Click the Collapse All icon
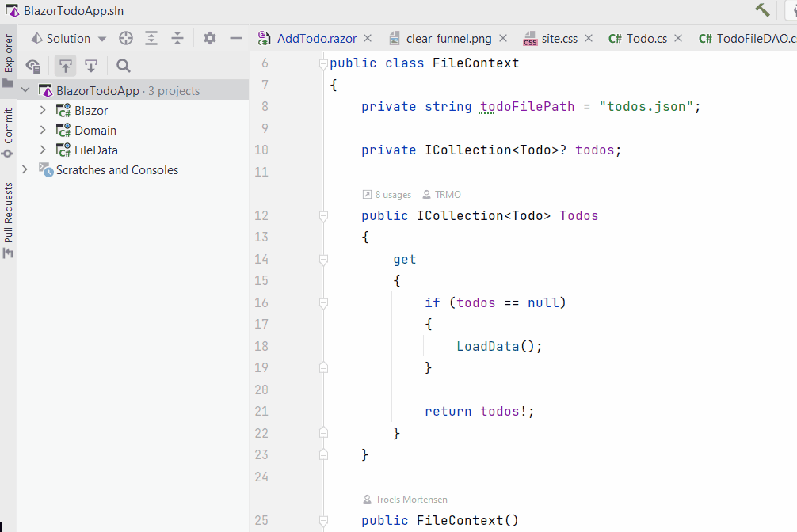The image size is (797, 532). click(x=178, y=37)
